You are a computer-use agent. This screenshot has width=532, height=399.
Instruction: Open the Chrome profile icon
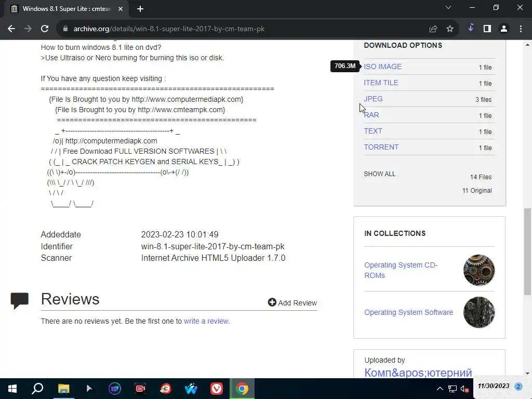point(504,29)
